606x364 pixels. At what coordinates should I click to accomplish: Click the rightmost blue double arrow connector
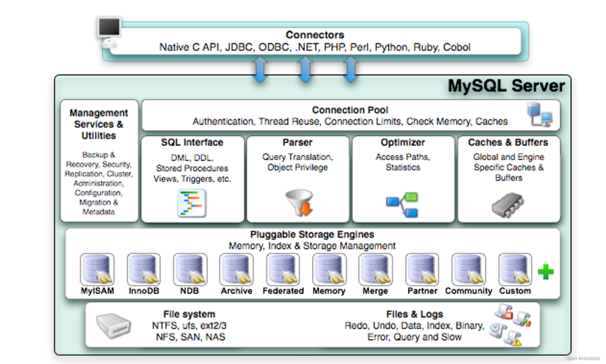pos(351,69)
